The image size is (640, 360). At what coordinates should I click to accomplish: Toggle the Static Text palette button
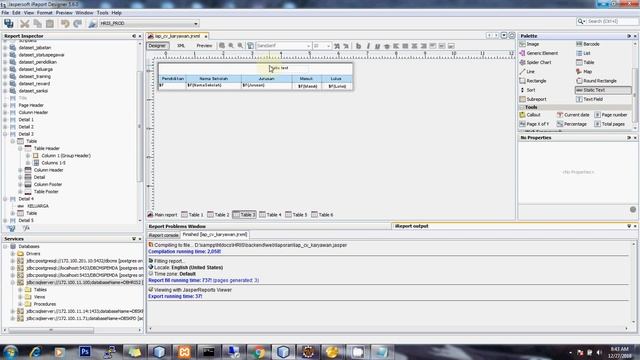pyautogui.click(x=603, y=90)
